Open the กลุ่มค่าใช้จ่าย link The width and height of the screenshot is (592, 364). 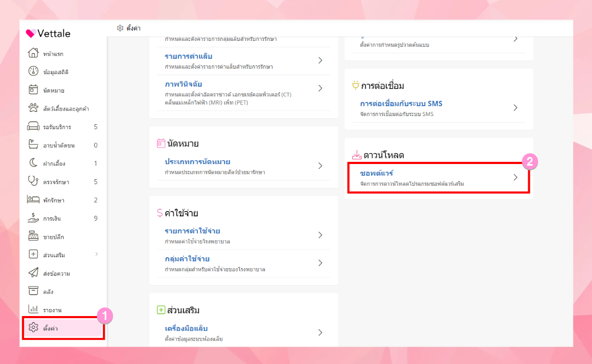188,259
